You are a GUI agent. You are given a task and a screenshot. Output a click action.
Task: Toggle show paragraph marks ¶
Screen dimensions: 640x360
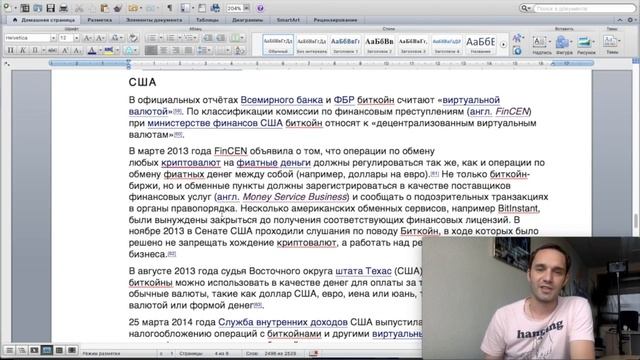169,8
